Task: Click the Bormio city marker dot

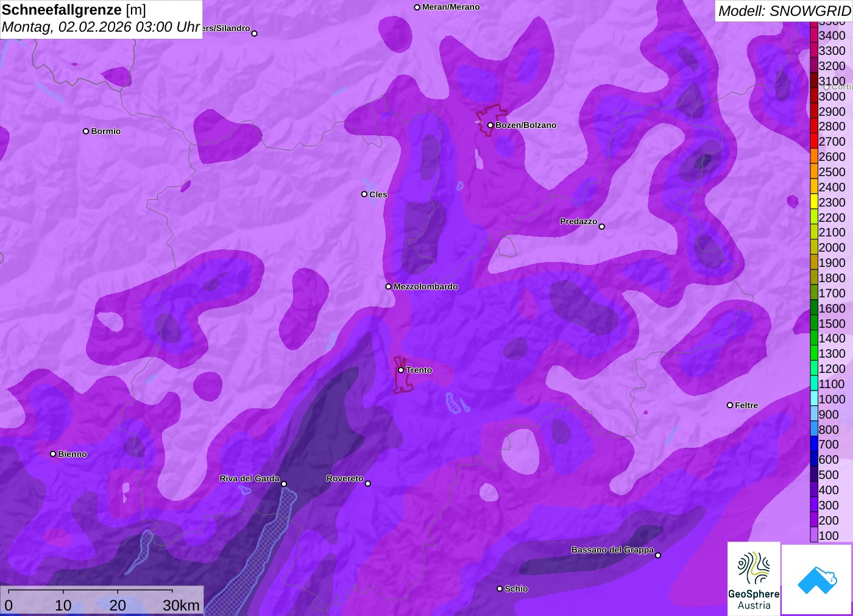Action: pos(86,131)
